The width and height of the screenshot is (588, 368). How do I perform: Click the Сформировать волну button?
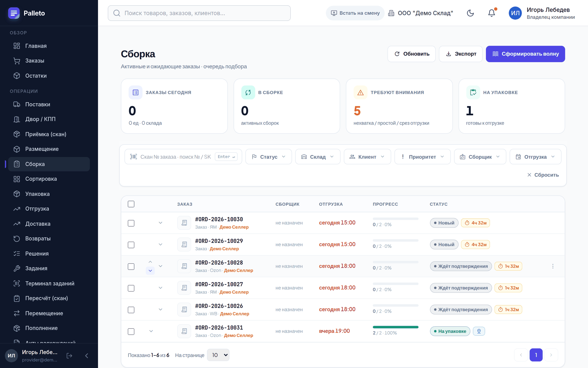[525, 54]
